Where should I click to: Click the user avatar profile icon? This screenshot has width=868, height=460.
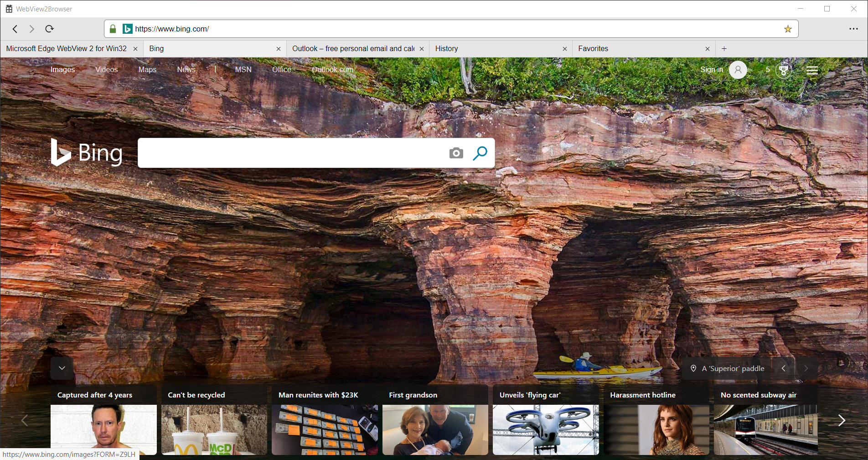point(739,70)
